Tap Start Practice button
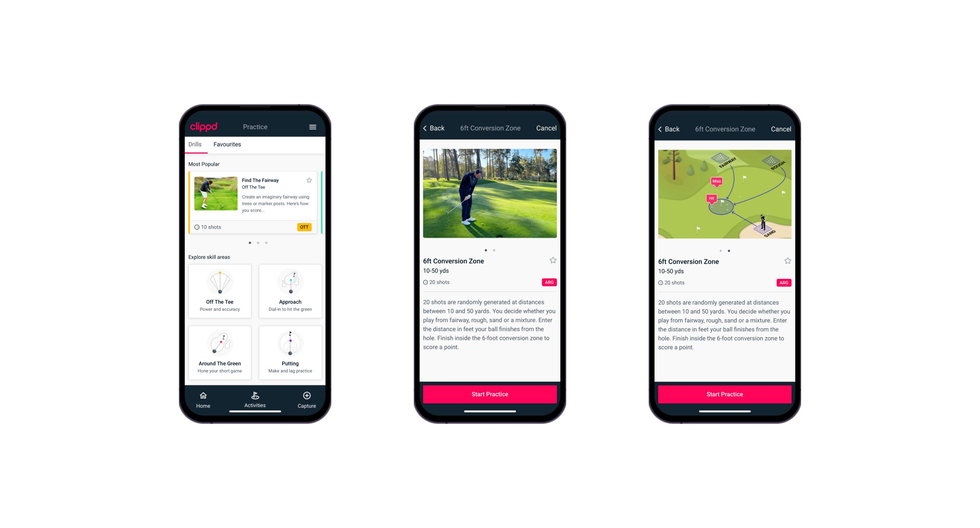Image resolution: width=980 pixels, height=528 pixels. (x=490, y=394)
